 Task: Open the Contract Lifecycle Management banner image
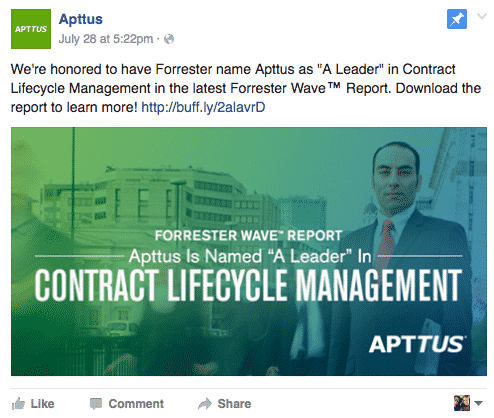(249, 251)
